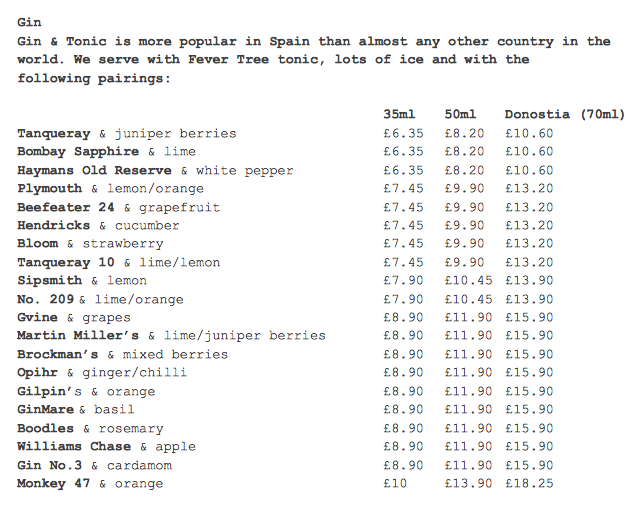
Task: Select the Tanqueray 10 gin name
Action: [66, 262]
